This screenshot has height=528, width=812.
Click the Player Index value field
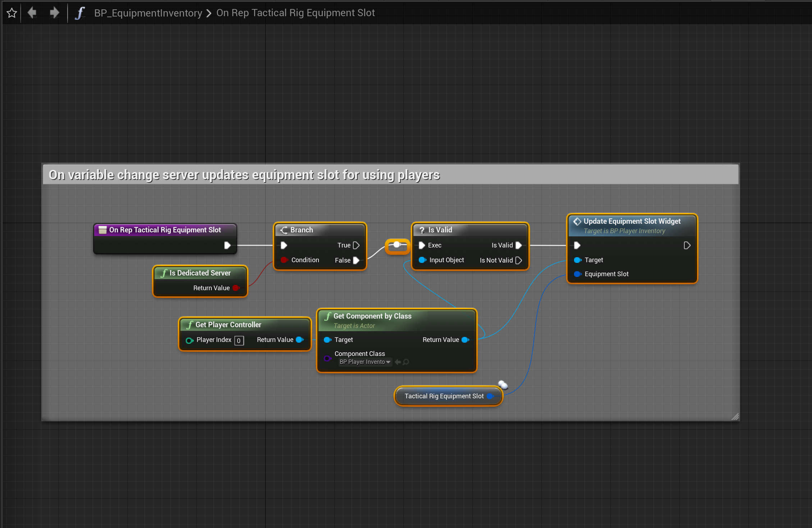[239, 341]
